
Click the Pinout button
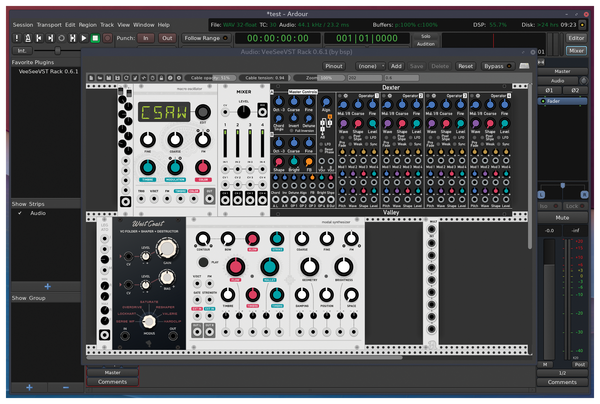point(334,66)
